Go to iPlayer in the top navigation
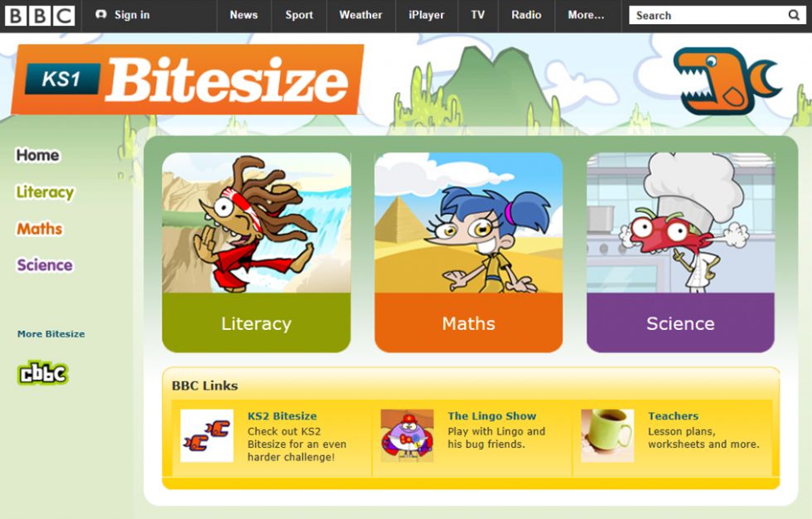812x519 pixels. pyautogui.click(x=426, y=15)
